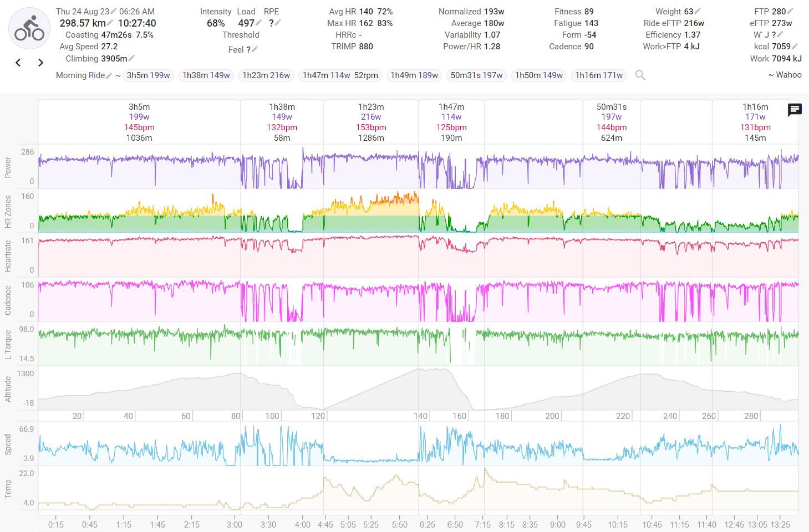Rename Morning Ride using pencil icon

(x=109, y=75)
